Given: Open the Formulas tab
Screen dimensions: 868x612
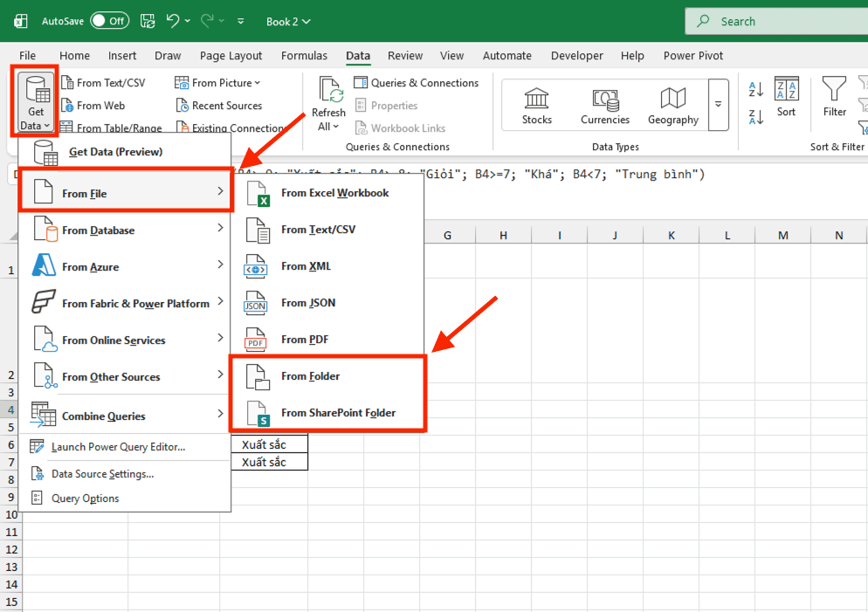Looking at the screenshot, I should (304, 55).
